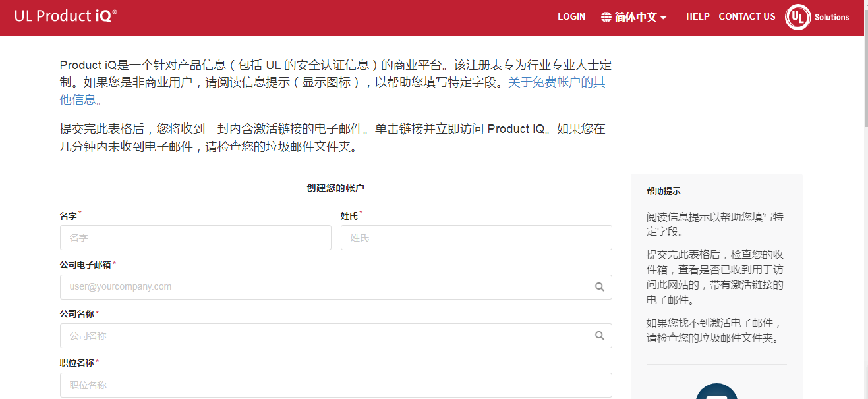
Task: Click the 公司电子邮箱 field label
Action: coord(86,265)
